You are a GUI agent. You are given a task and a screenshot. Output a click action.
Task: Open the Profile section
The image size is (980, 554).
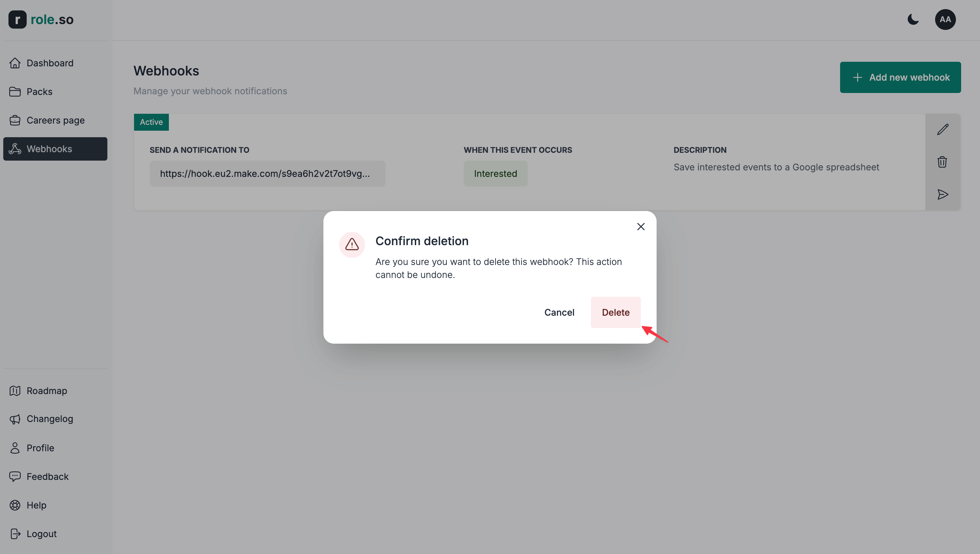coord(40,448)
